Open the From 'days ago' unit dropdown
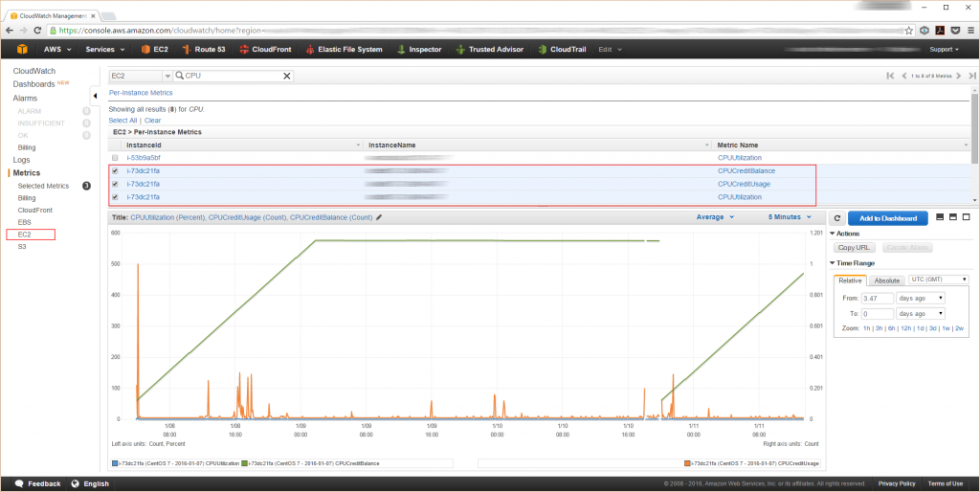Image resolution: width=980 pixels, height=492 pixels. (x=920, y=299)
